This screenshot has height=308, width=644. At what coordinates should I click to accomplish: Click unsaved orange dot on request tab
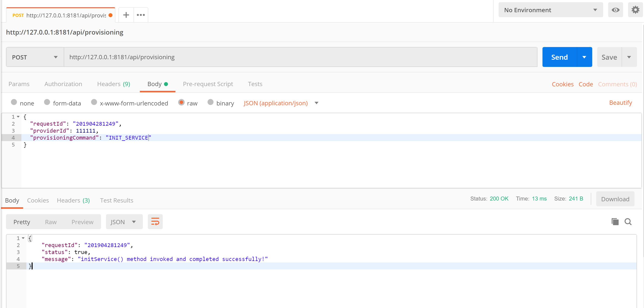110,15
